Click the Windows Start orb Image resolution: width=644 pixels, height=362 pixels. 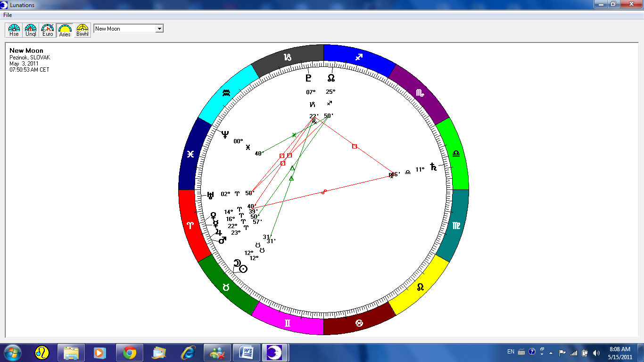[x=13, y=352]
